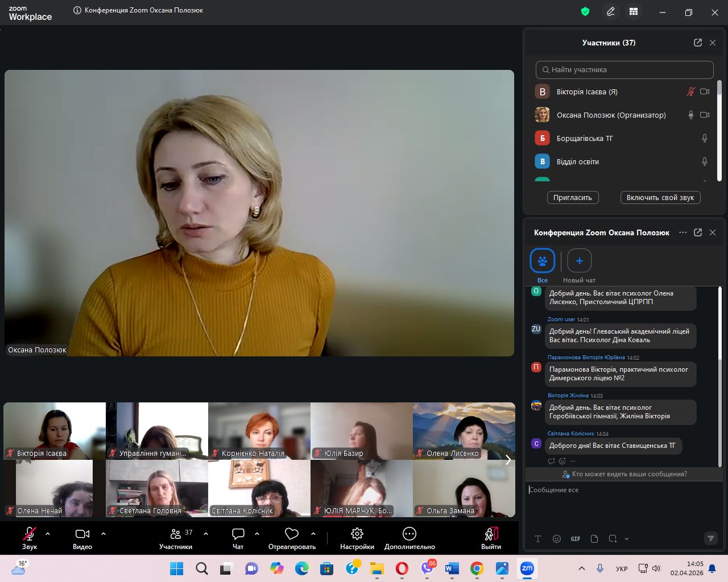728x582 pixels.
Task: Click the Найти участника search field
Action: pos(624,70)
